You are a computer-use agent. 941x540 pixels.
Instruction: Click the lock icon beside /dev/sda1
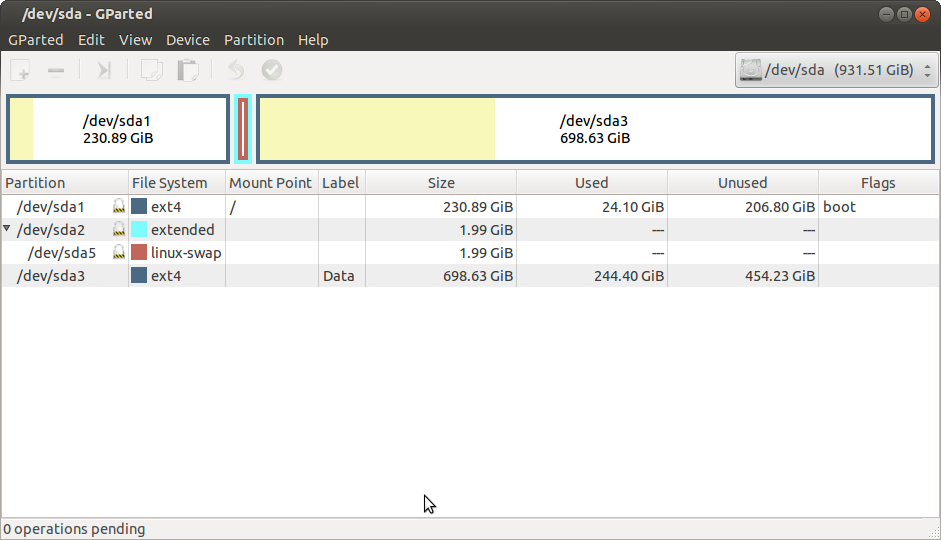[x=119, y=207]
